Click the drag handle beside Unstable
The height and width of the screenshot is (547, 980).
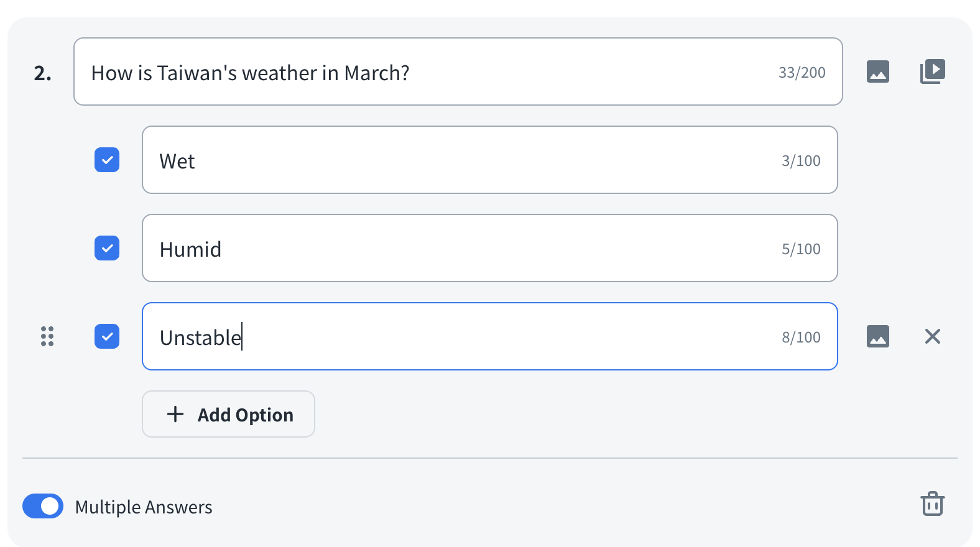[47, 336]
